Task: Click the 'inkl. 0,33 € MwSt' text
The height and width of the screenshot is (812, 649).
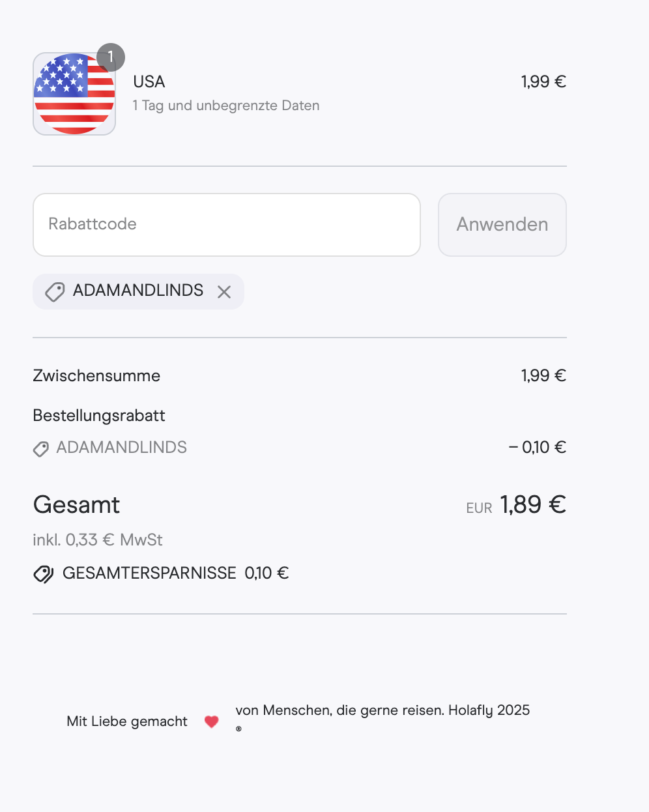Action: tap(98, 540)
